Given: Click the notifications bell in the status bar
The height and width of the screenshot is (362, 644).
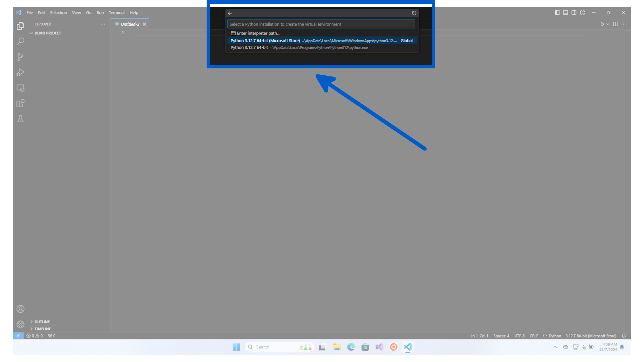Looking at the screenshot, I should click(624, 336).
